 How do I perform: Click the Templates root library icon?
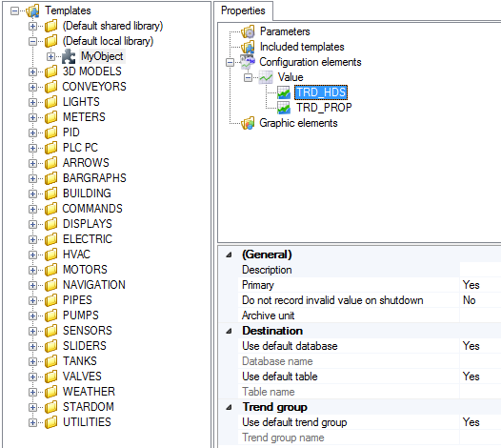[x=32, y=10]
